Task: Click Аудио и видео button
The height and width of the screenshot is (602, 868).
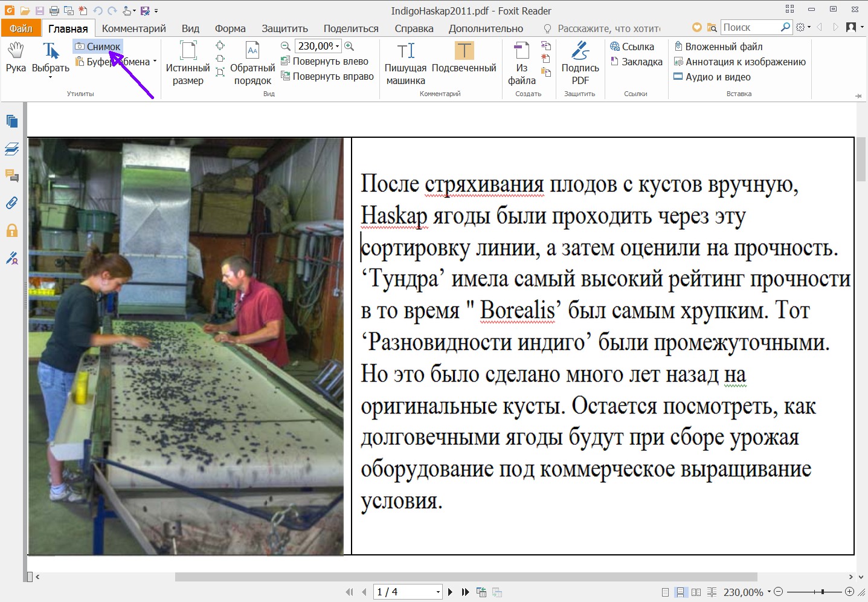Action: (712, 77)
